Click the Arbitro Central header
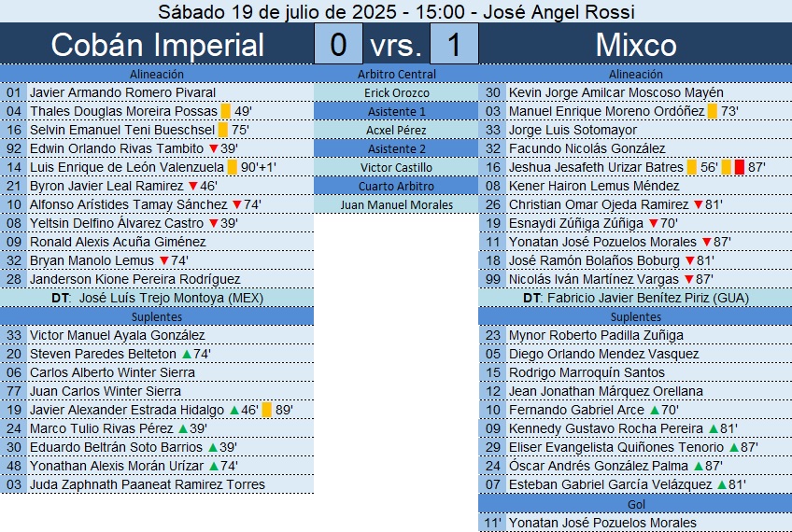The height and width of the screenshot is (532, 792). click(x=396, y=74)
